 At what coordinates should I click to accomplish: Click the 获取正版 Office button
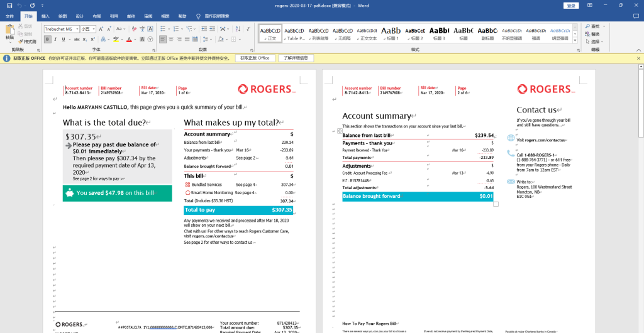tap(255, 58)
